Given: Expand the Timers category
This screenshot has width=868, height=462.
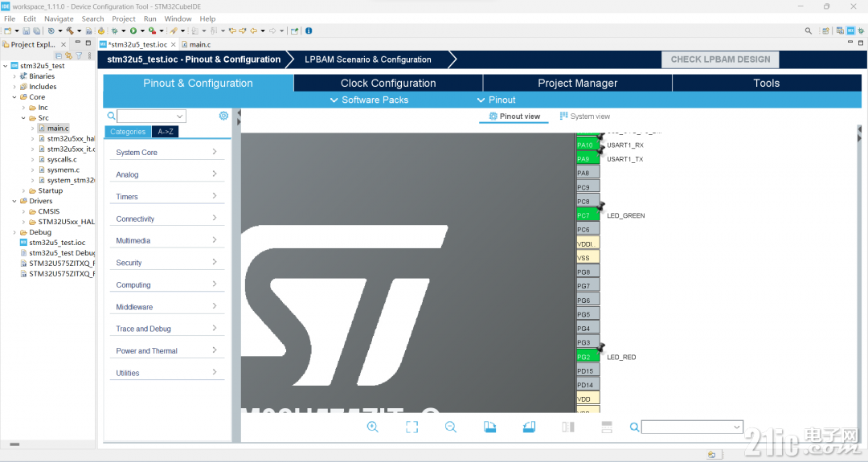Looking at the screenshot, I should pos(166,196).
